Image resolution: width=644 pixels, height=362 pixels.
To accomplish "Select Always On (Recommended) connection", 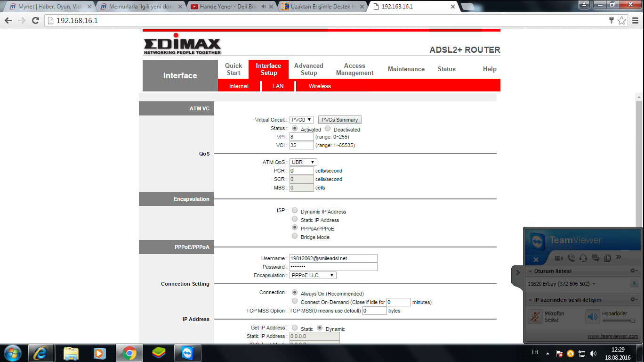I will pyautogui.click(x=295, y=293).
